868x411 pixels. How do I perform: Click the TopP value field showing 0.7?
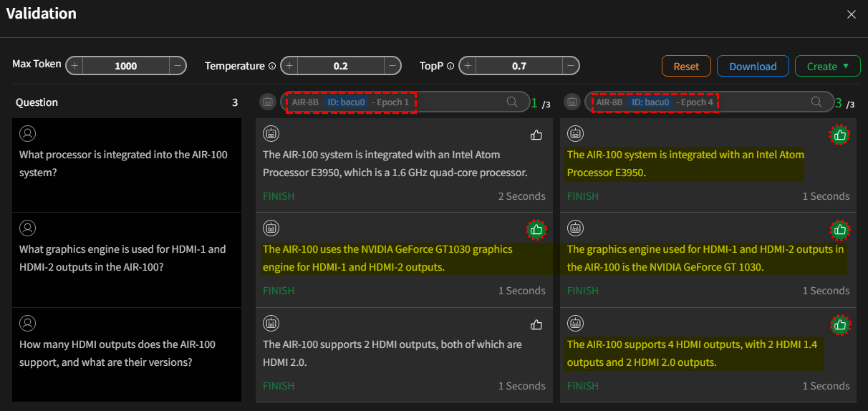tap(519, 66)
